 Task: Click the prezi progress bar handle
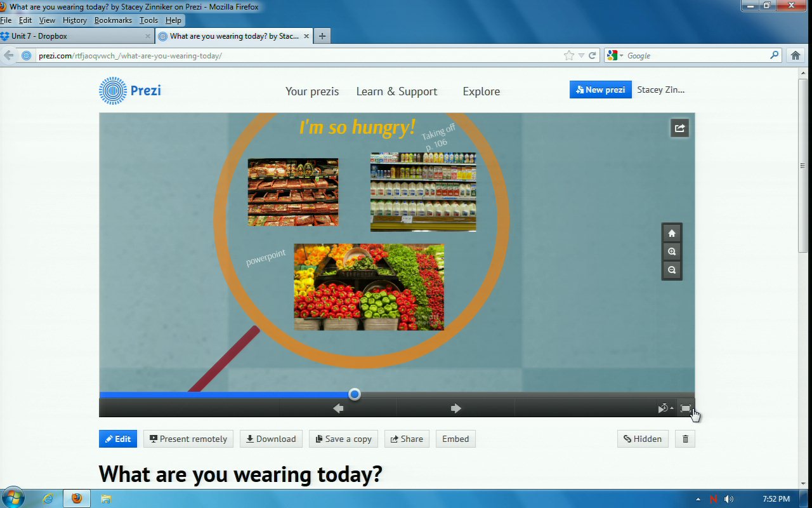point(355,394)
